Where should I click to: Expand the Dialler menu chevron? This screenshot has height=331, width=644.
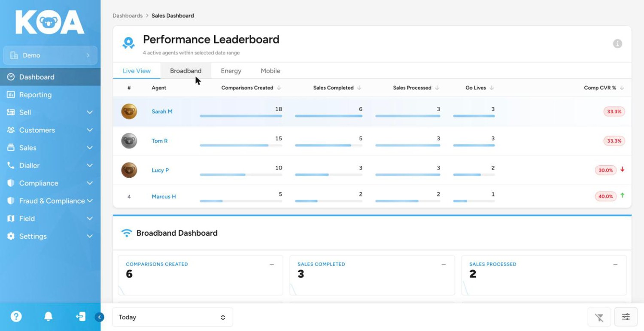(x=90, y=165)
